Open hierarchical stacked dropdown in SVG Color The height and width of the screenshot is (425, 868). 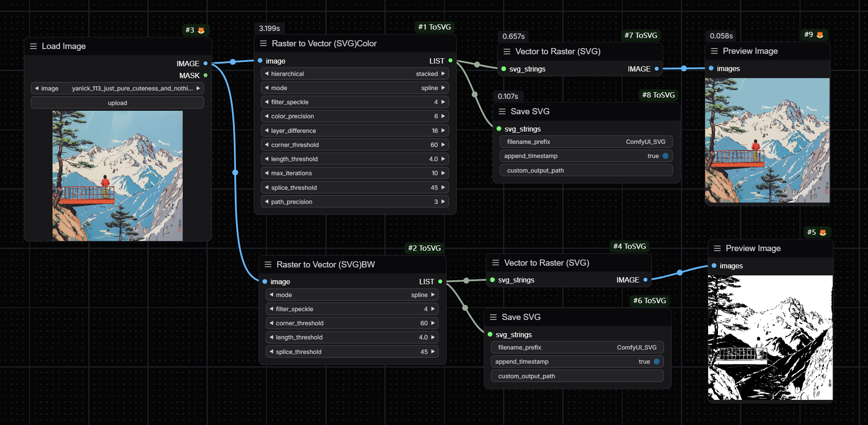tap(355, 74)
